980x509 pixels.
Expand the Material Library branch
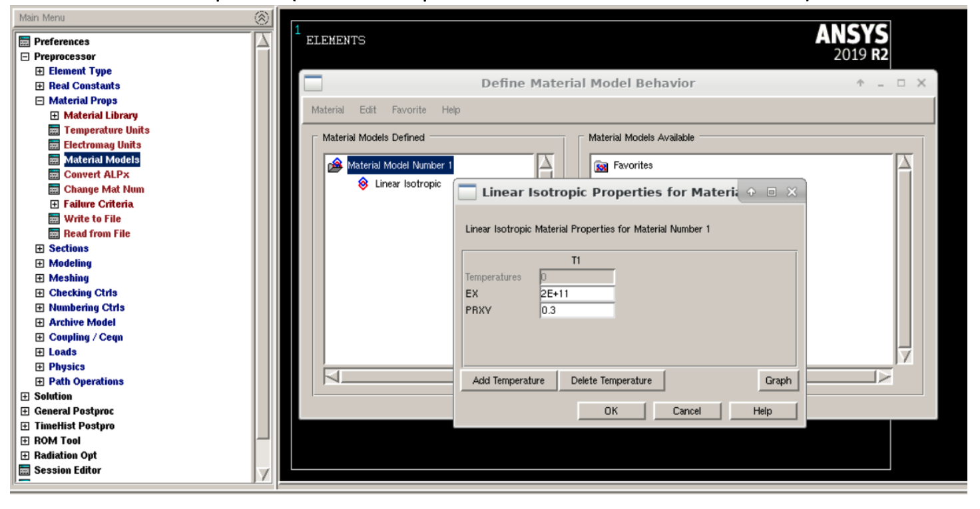55,115
